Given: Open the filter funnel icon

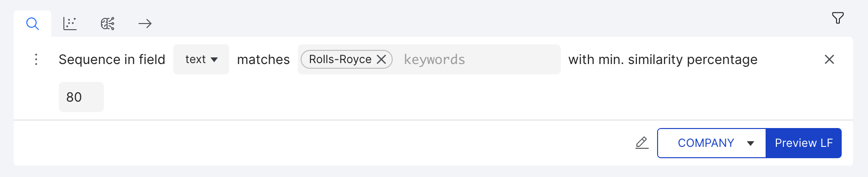Looking at the screenshot, I should pos(838,18).
